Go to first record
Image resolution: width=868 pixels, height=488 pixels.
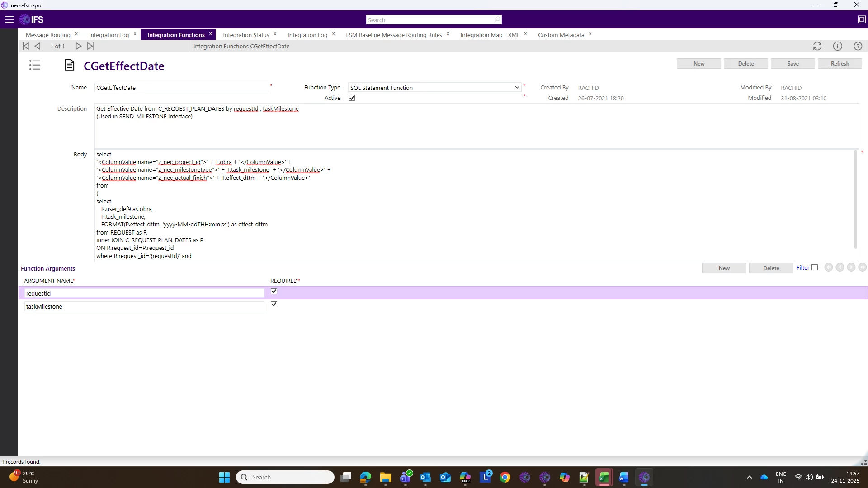click(x=26, y=46)
